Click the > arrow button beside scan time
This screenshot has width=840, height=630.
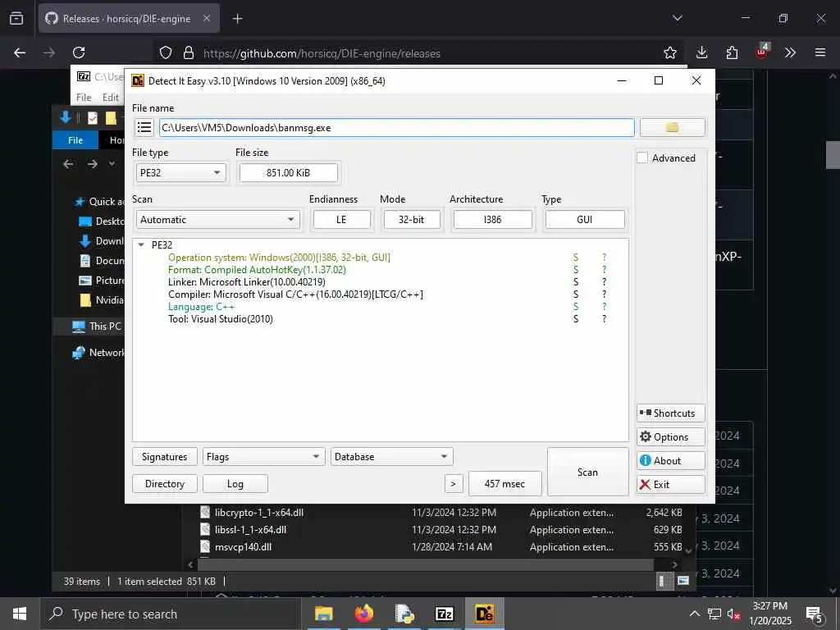coord(453,484)
